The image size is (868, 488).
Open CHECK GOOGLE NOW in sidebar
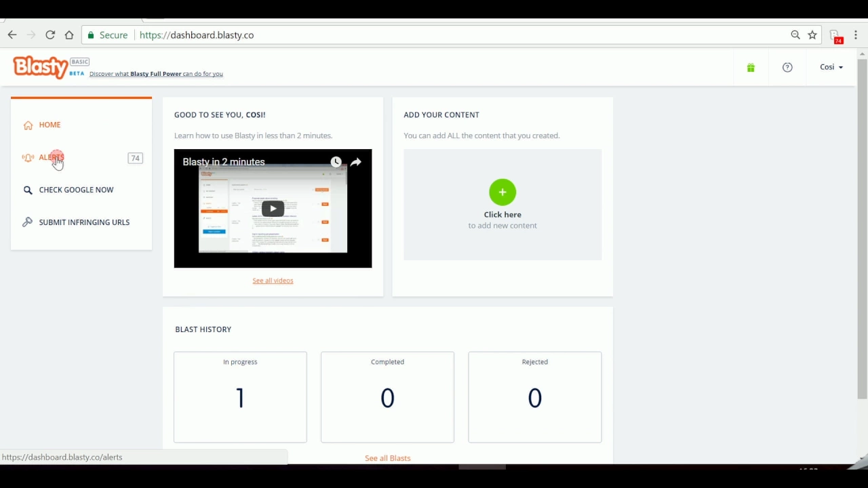tap(76, 190)
